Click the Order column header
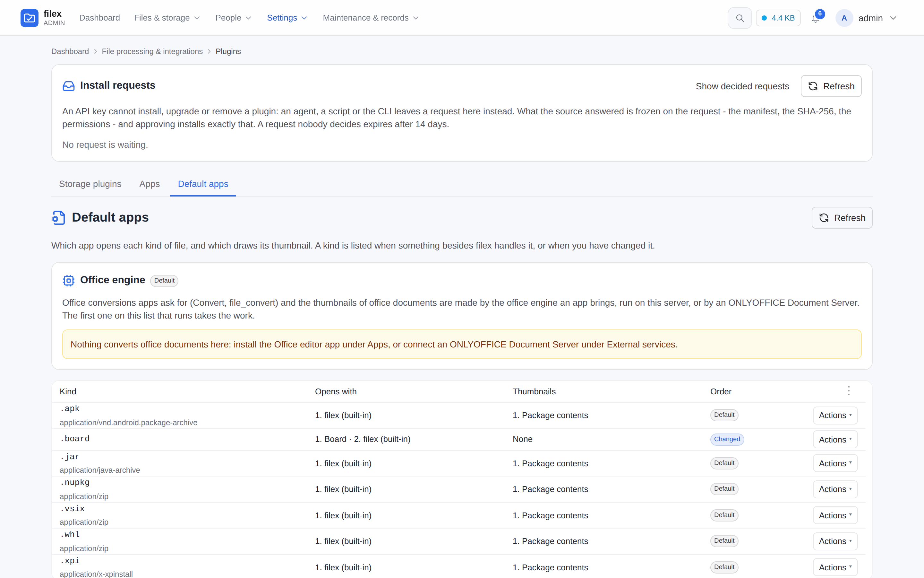This screenshot has width=924, height=578. click(x=721, y=391)
